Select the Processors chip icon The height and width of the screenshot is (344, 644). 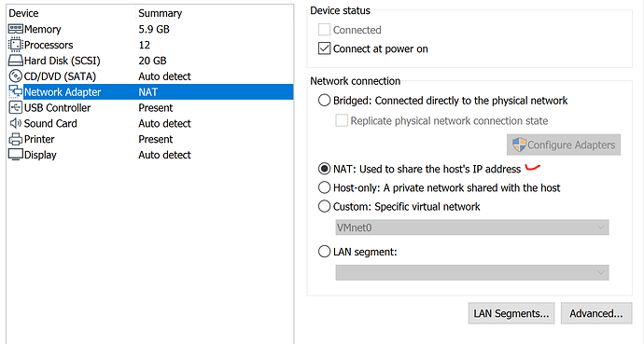tap(16, 45)
